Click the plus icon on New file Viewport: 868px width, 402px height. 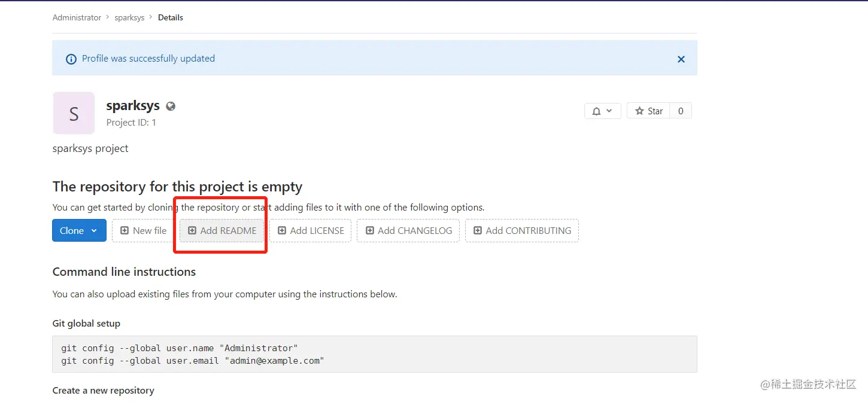[x=125, y=230]
